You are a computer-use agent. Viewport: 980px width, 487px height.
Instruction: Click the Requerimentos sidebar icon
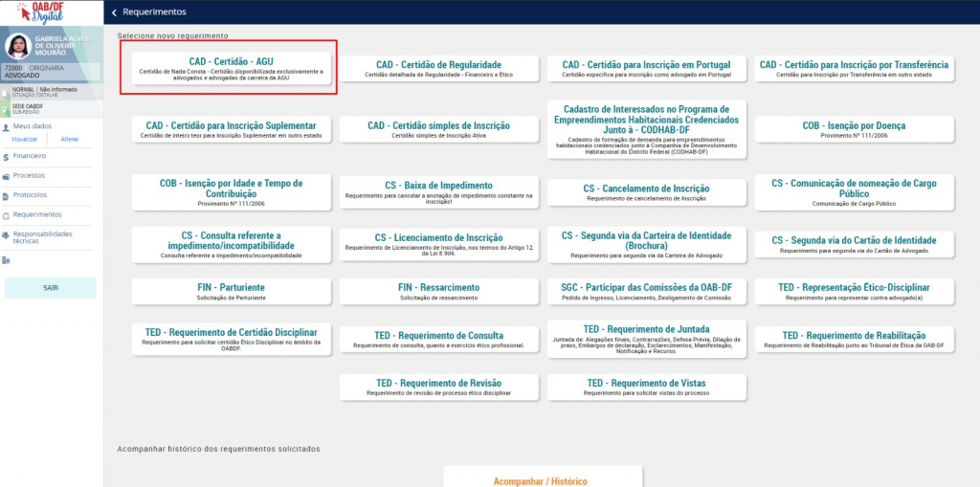click(x=7, y=215)
